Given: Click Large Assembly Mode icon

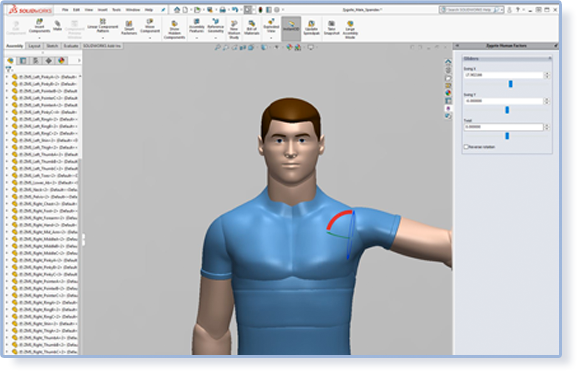Looking at the screenshot, I should (350, 30).
